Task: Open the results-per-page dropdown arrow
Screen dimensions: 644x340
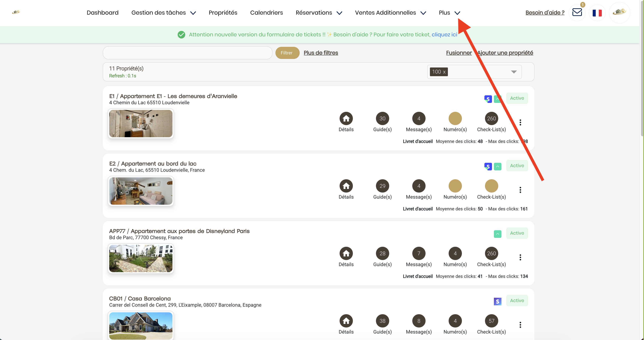Action: pyautogui.click(x=514, y=72)
